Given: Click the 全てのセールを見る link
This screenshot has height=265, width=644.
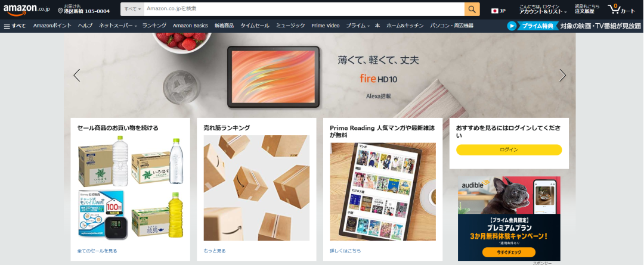Looking at the screenshot, I should [x=97, y=251].
